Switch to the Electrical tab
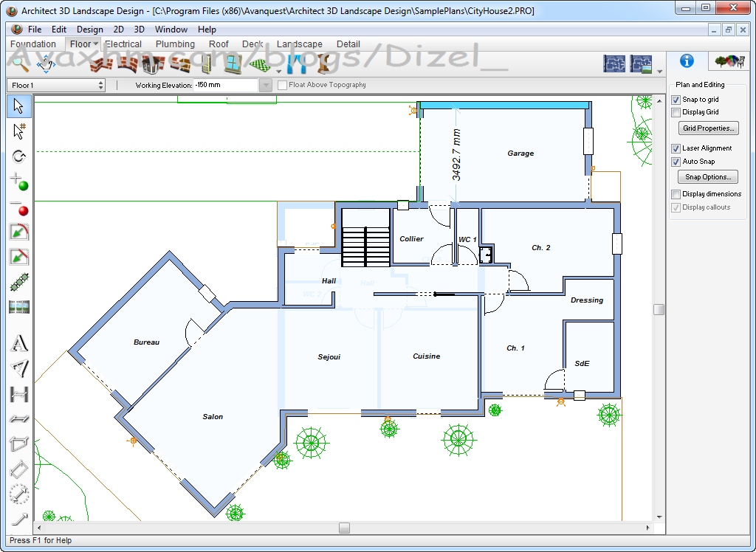The image size is (756, 552). pos(123,44)
